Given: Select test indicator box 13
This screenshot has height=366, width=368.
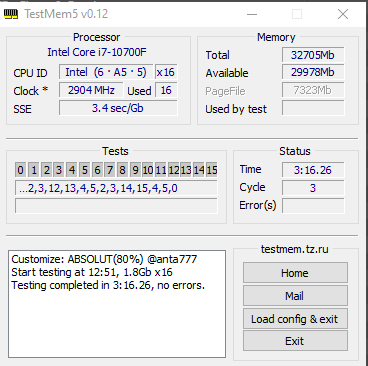Looking at the screenshot, I should [x=186, y=170].
